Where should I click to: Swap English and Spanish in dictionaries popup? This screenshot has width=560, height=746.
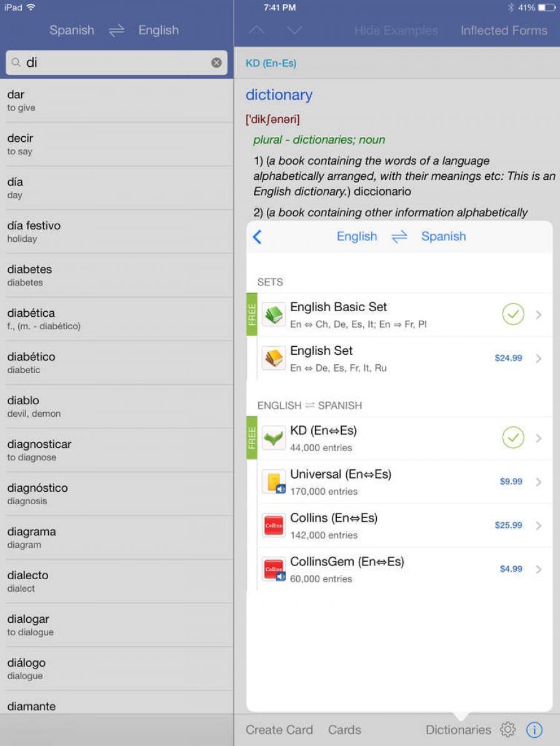coord(399,236)
